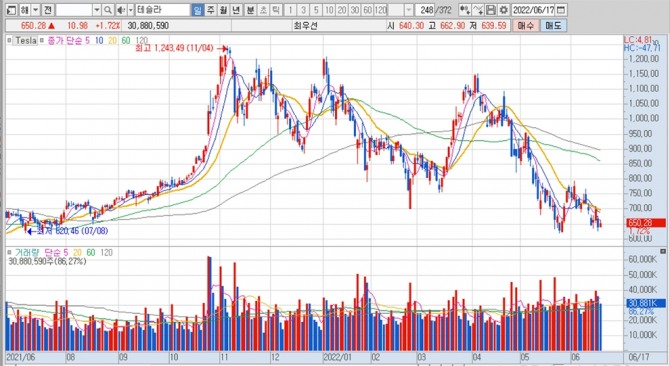Click the 매도 sell button
The image size is (670, 366).
pos(553,26)
